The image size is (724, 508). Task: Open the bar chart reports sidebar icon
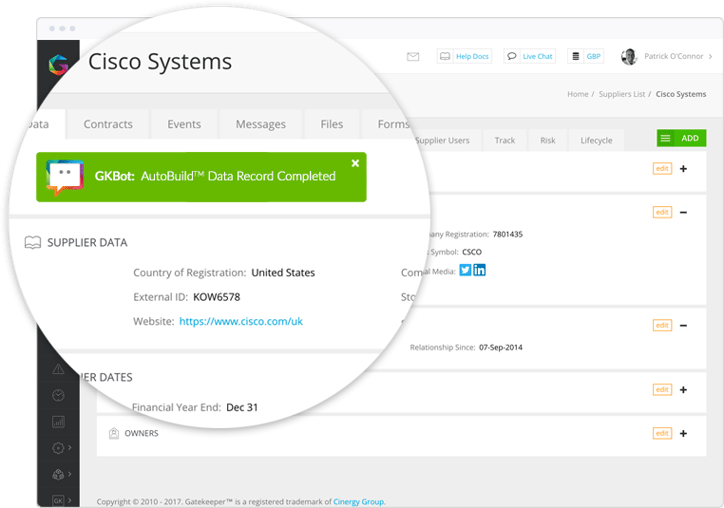[x=58, y=422]
